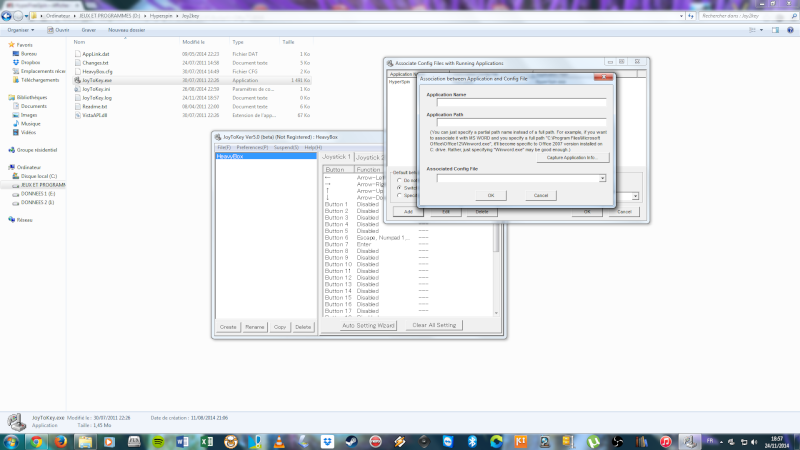Switch to the Joystick 2 tab
The width and height of the screenshot is (800, 450).
tap(369, 157)
